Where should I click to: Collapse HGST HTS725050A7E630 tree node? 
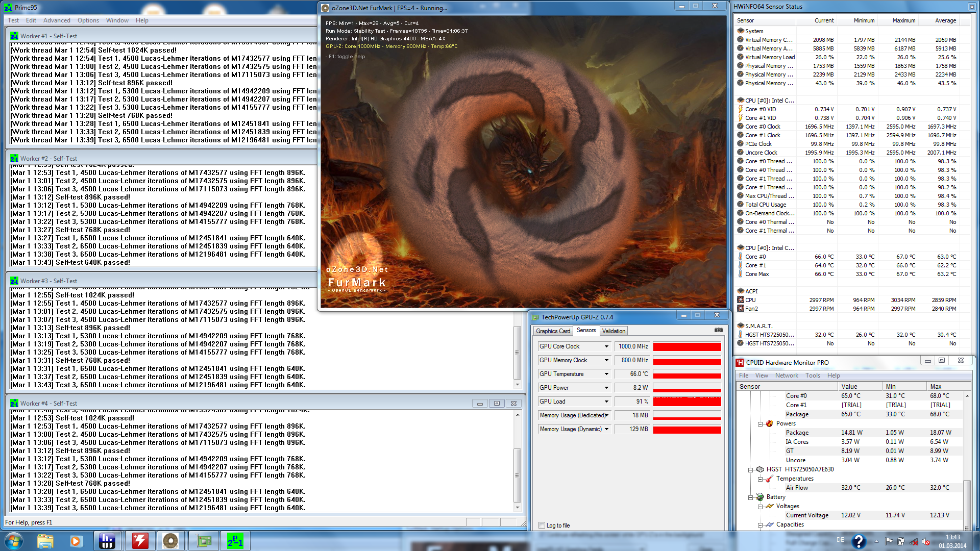pos(751,469)
